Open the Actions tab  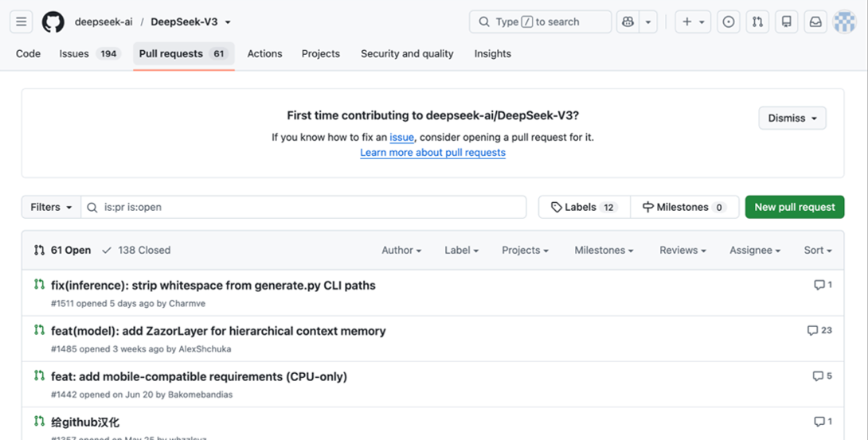coord(264,53)
